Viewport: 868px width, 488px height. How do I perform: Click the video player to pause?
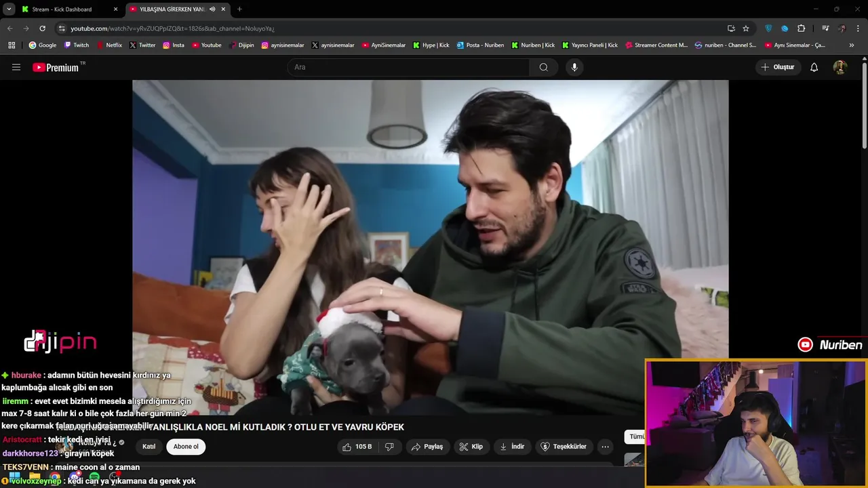(x=430, y=247)
